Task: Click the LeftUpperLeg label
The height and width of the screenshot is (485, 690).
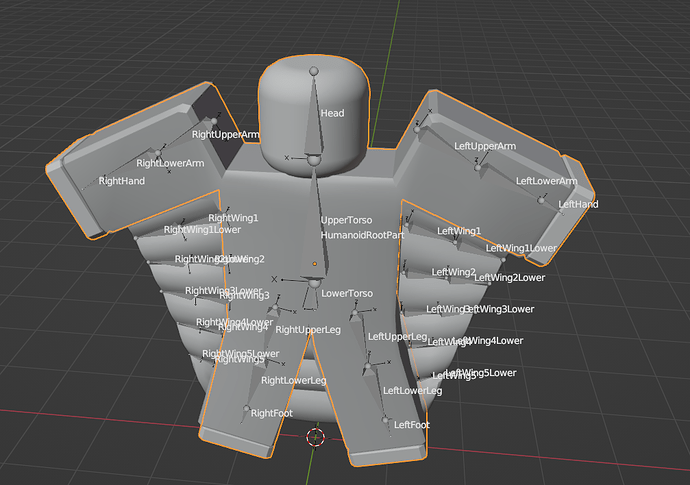Action: pos(397,337)
